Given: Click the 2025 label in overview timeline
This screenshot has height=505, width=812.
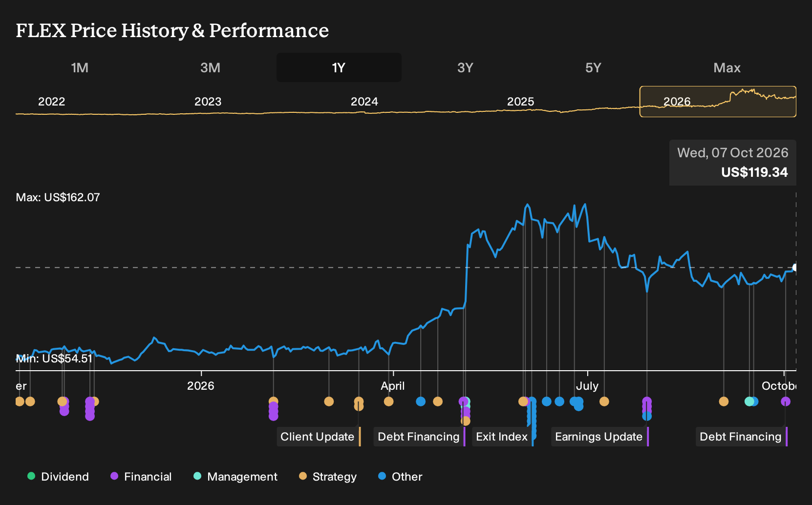Looking at the screenshot, I should coord(521,102).
